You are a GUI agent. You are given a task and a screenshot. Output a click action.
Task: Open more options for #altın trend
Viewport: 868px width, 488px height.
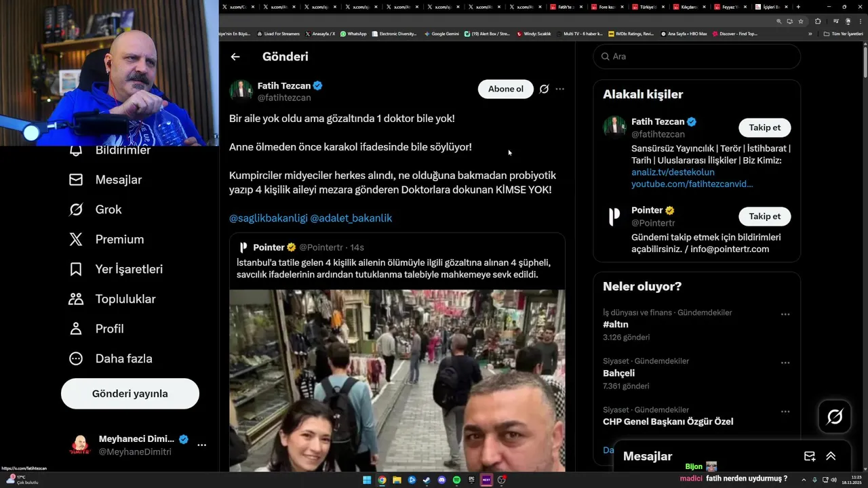click(x=785, y=314)
